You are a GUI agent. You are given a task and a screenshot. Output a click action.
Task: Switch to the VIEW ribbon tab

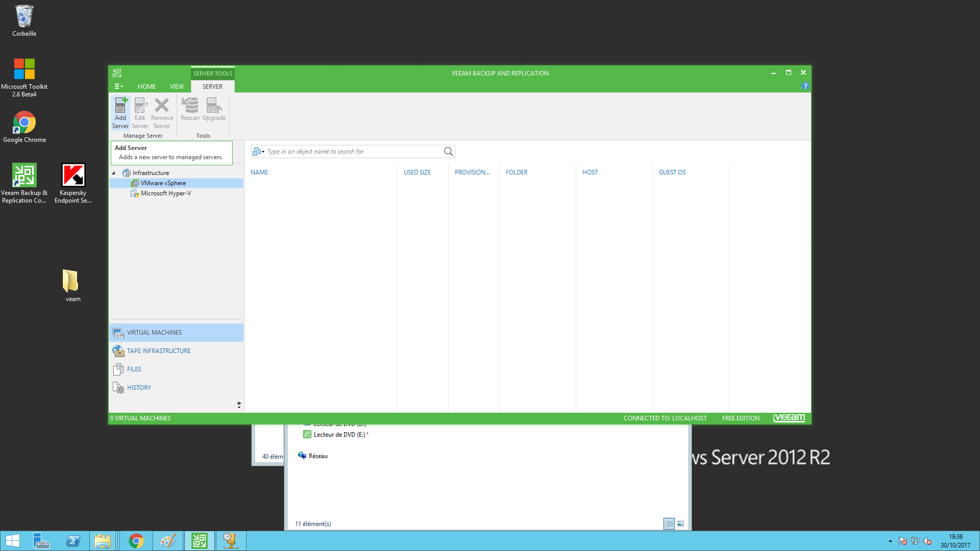[x=177, y=87]
